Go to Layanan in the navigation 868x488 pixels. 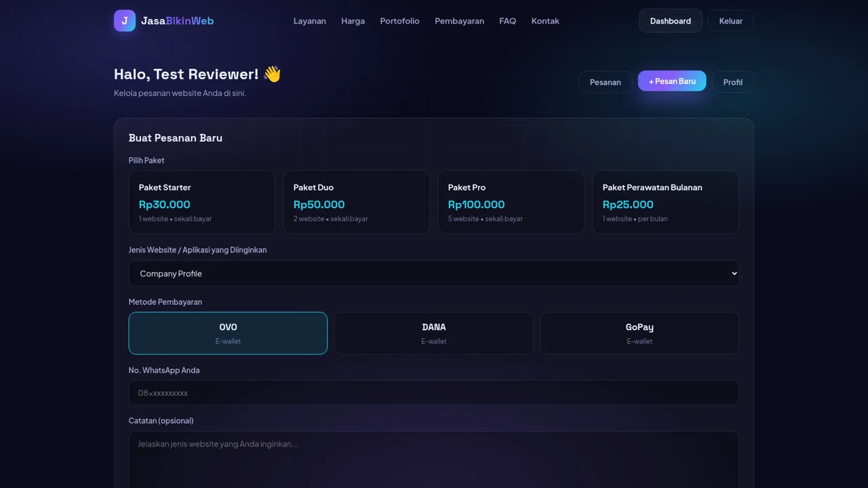(310, 21)
